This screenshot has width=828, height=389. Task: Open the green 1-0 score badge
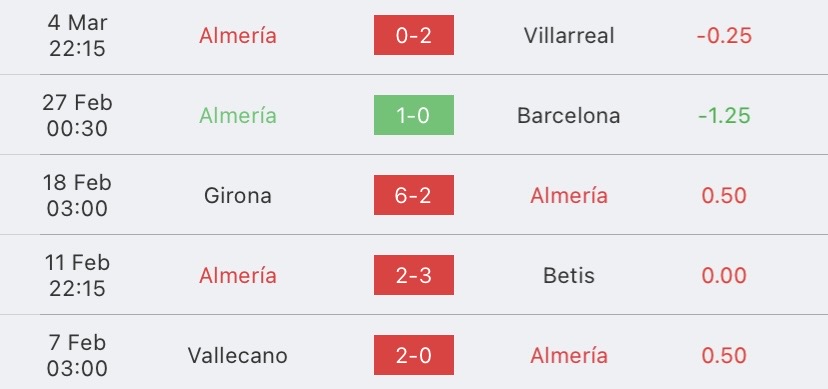pyautogui.click(x=413, y=115)
